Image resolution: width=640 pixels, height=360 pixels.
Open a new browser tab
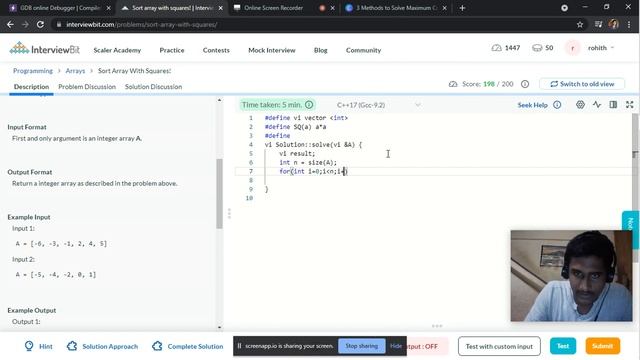tap(462, 8)
